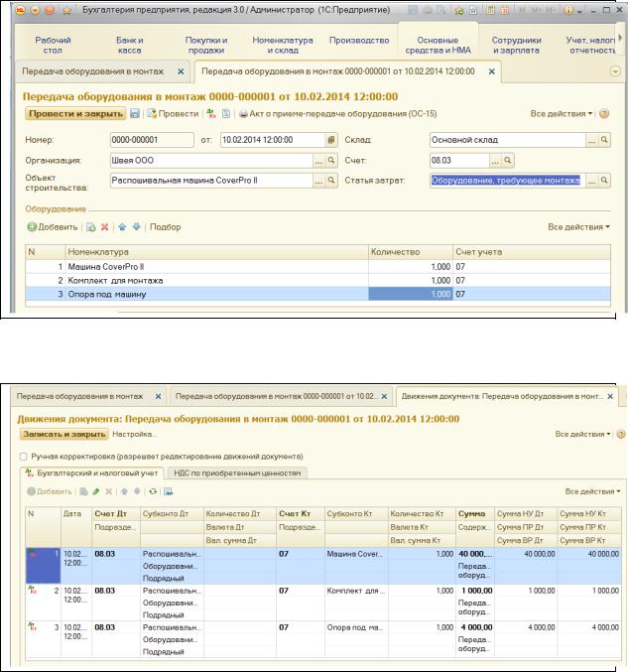Open selection ellipsis for Объект строительства

[318, 181]
